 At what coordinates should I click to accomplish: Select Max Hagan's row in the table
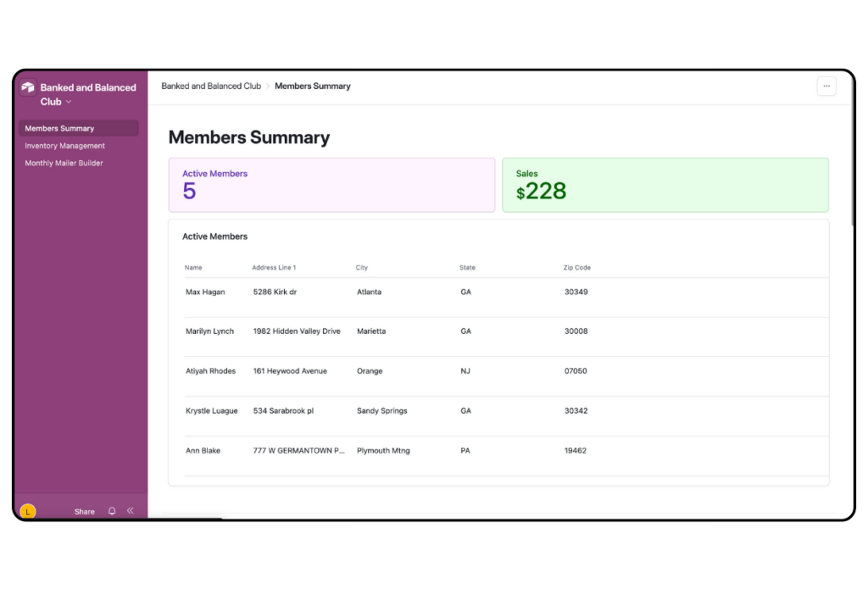coord(424,292)
